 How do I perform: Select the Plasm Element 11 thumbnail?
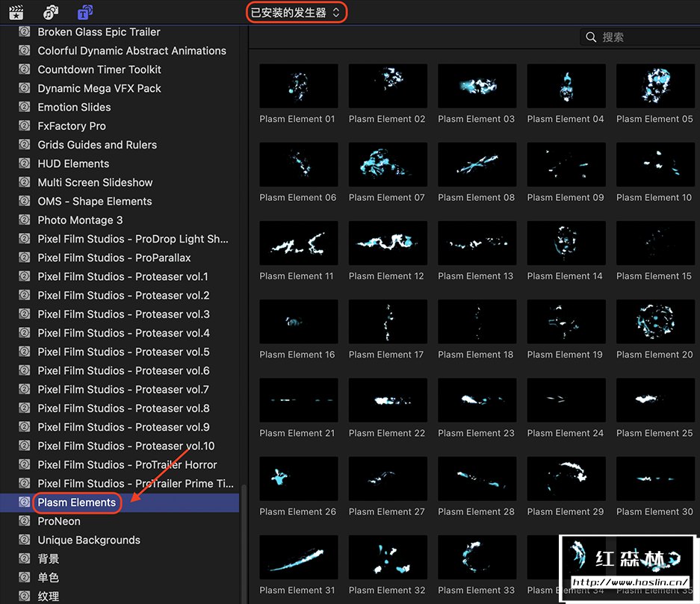tap(299, 243)
